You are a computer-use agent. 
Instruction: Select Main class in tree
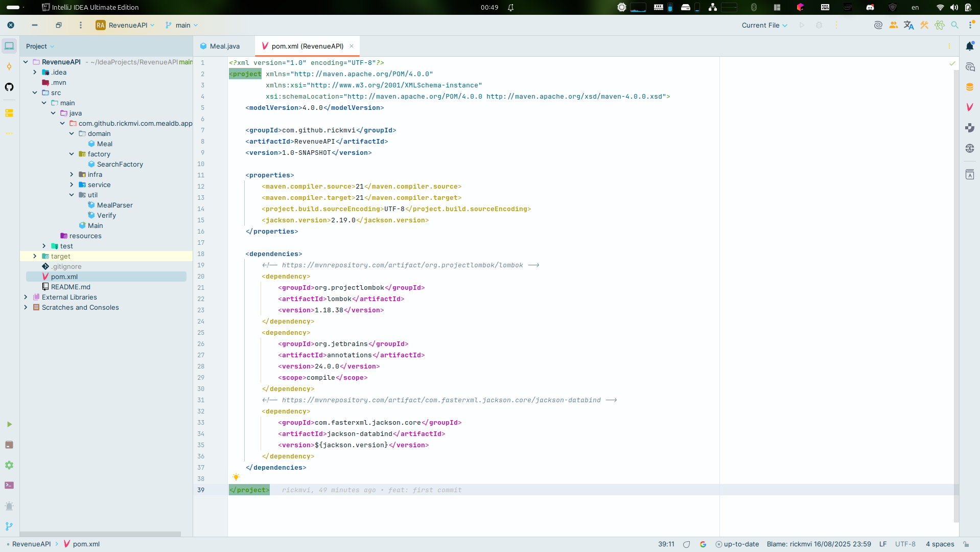pyautogui.click(x=95, y=225)
